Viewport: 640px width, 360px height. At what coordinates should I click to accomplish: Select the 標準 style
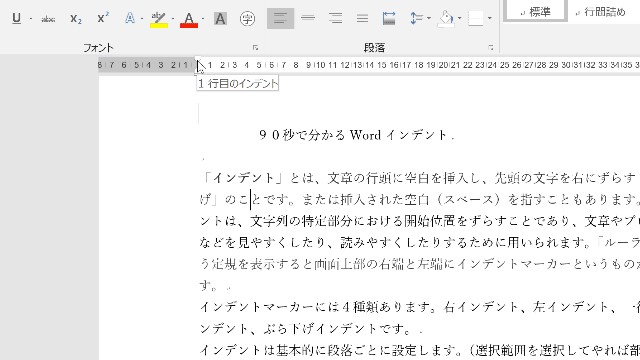click(535, 11)
